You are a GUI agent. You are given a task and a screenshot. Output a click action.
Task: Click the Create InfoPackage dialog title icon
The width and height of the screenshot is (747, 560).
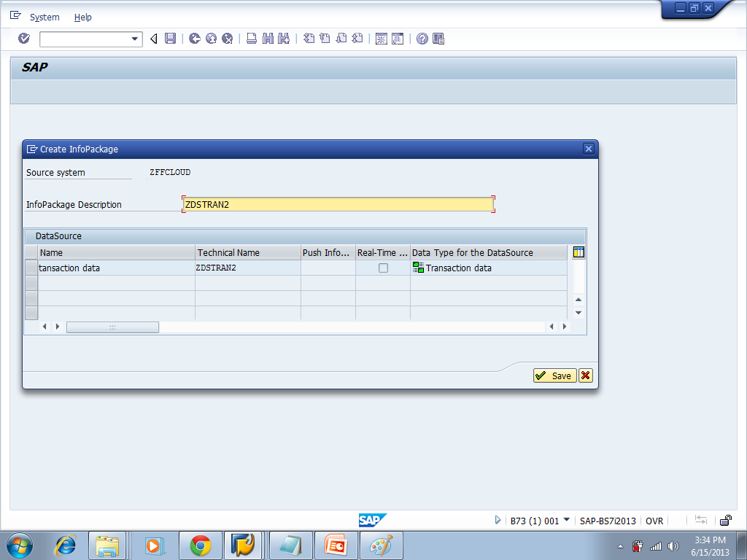coord(32,149)
